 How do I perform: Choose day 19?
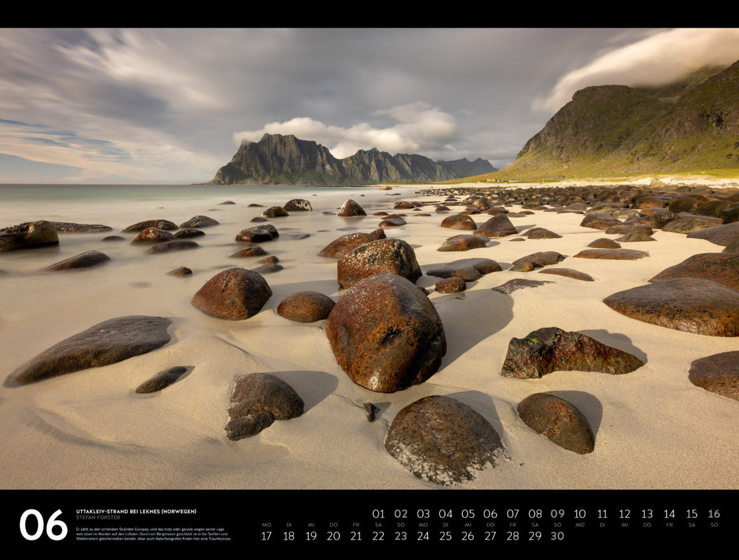(311, 536)
